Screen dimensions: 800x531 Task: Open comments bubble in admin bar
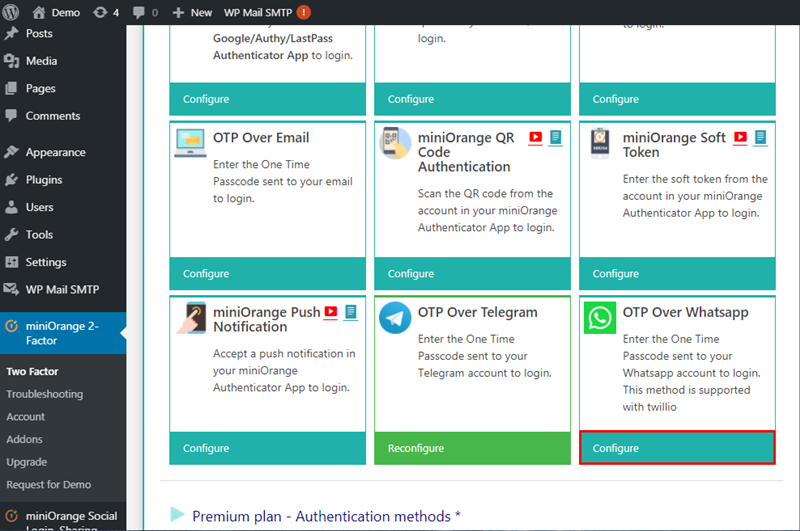145,12
